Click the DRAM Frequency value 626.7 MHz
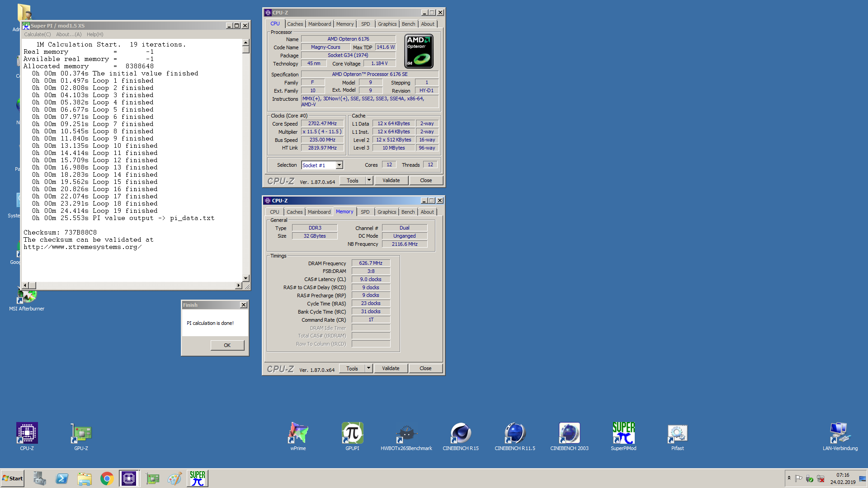 (x=371, y=263)
